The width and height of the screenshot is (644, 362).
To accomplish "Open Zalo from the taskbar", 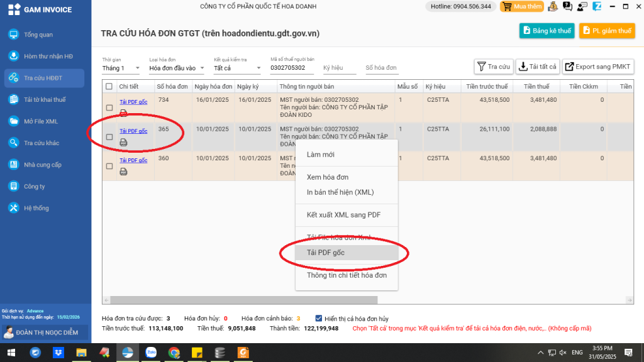I will click(x=151, y=353).
